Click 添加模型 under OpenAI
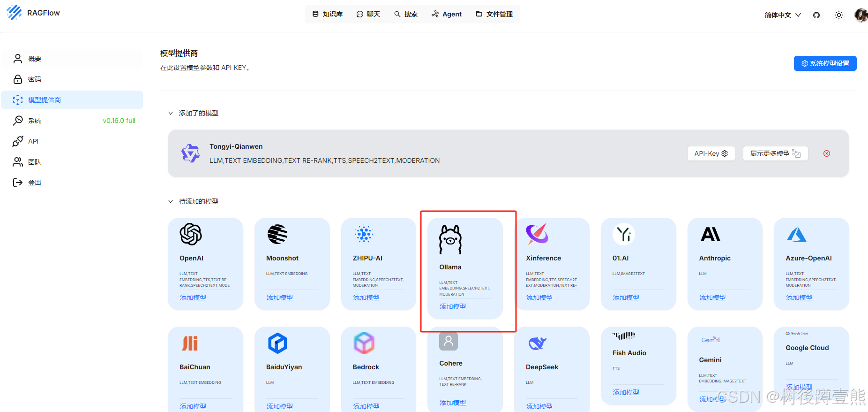Viewport: 868px width, 412px height. click(193, 298)
